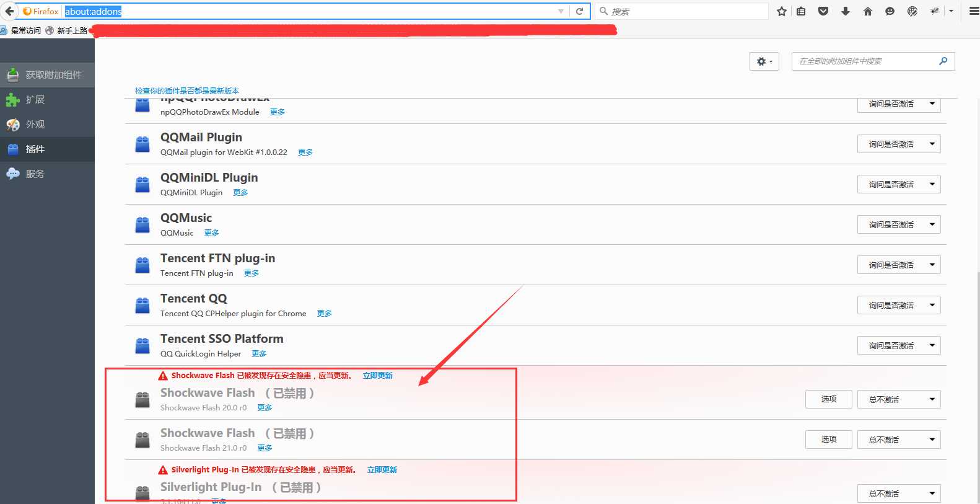
Task: Open activation dropdown for Tencent SSO Platform
Action: click(899, 345)
